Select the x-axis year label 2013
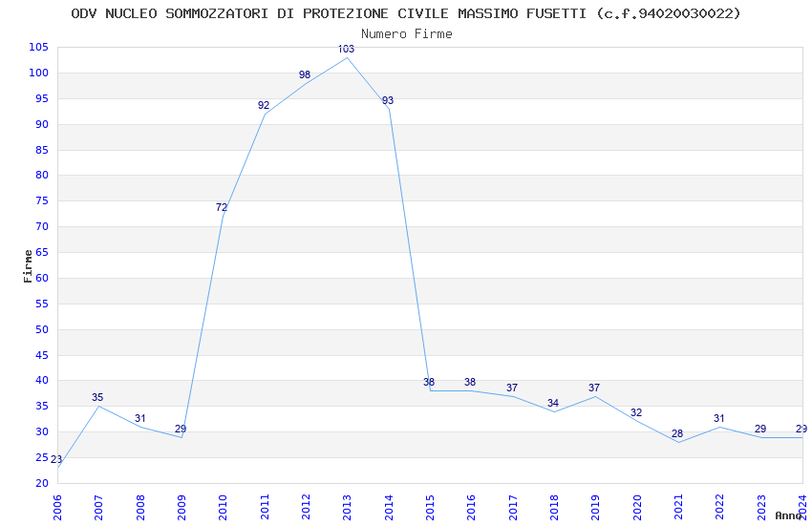Viewport: 812px width, 525px height. (x=347, y=508)
